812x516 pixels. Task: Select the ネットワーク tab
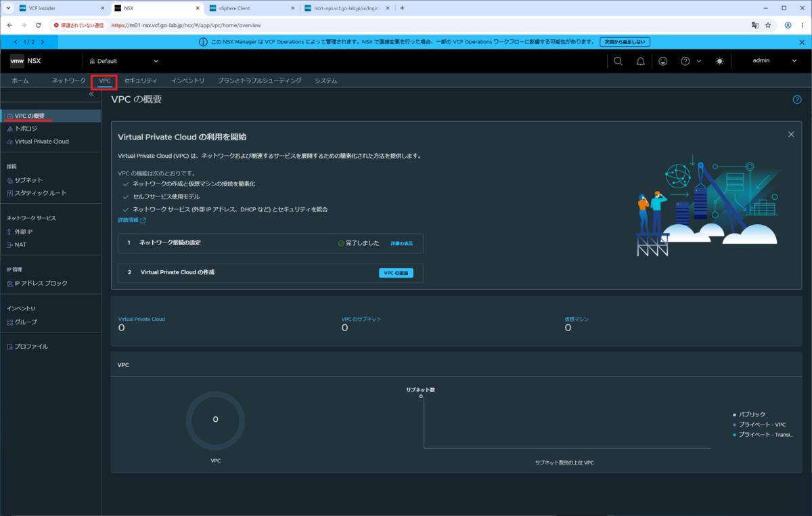[x=69, y=81]
